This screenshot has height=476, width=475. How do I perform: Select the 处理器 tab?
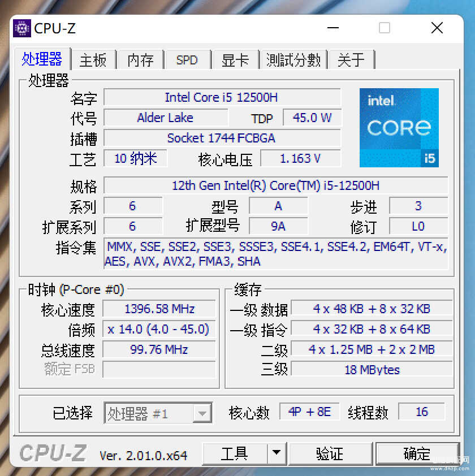pyautogui.click(x=42, y=59)
